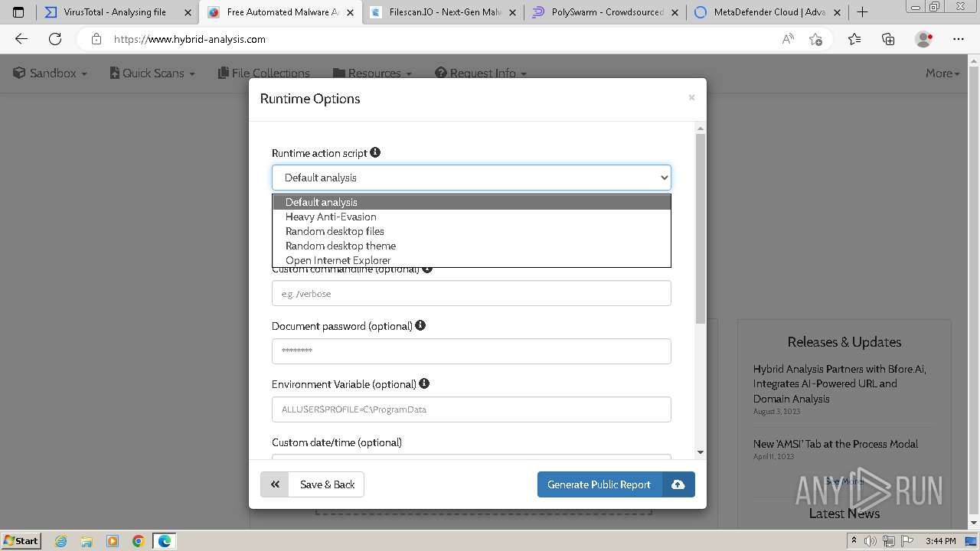
Task: Close the Runtime Options dialog
Action: [x=691, y=97]
